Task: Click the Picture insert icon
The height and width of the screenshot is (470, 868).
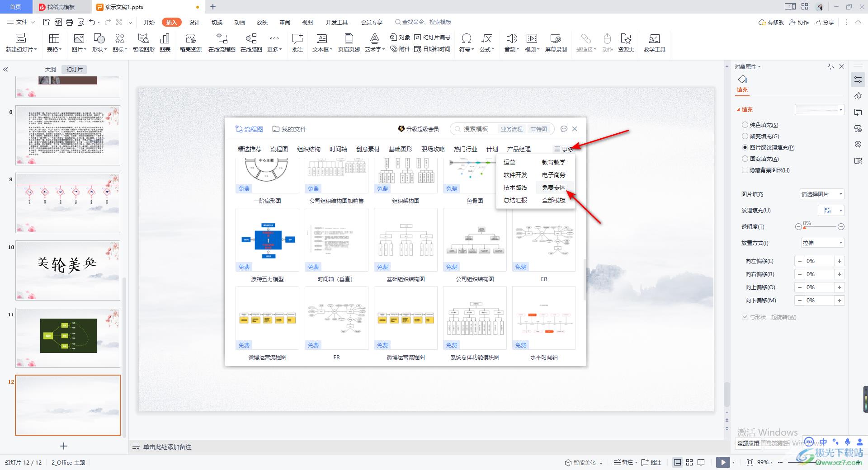Action: tap(79, 38)
